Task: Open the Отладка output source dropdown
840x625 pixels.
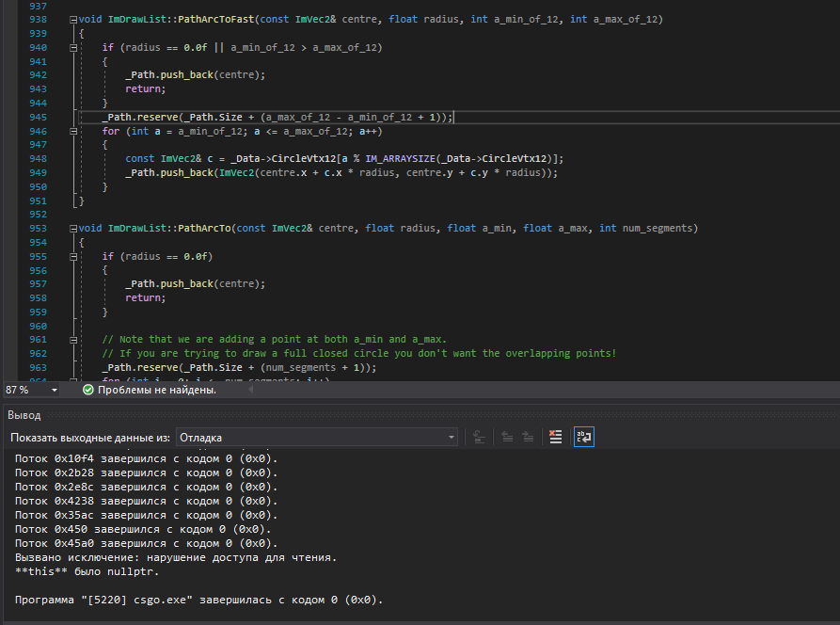Action: [x=317, y=438]
